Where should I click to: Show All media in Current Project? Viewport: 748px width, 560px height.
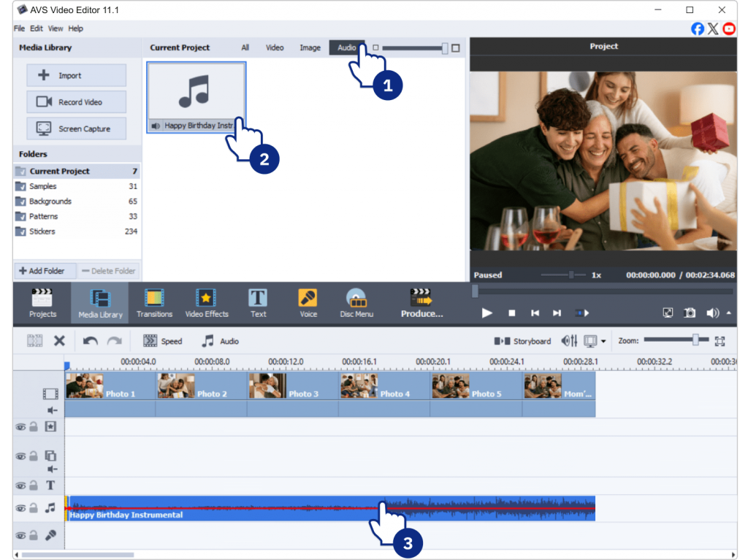[245, 47]
